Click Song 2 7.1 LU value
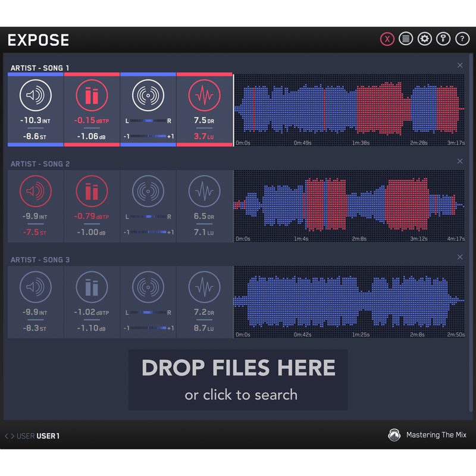 point(203,233)
